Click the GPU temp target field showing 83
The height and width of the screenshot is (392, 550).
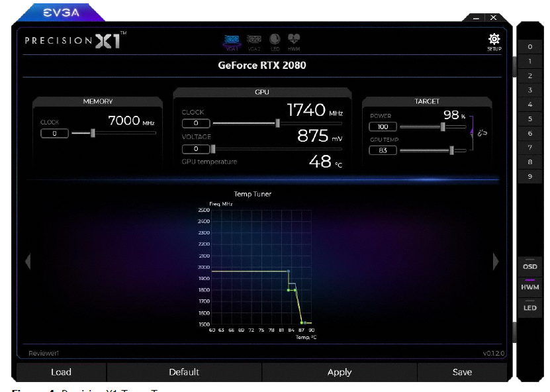(383, 150)
